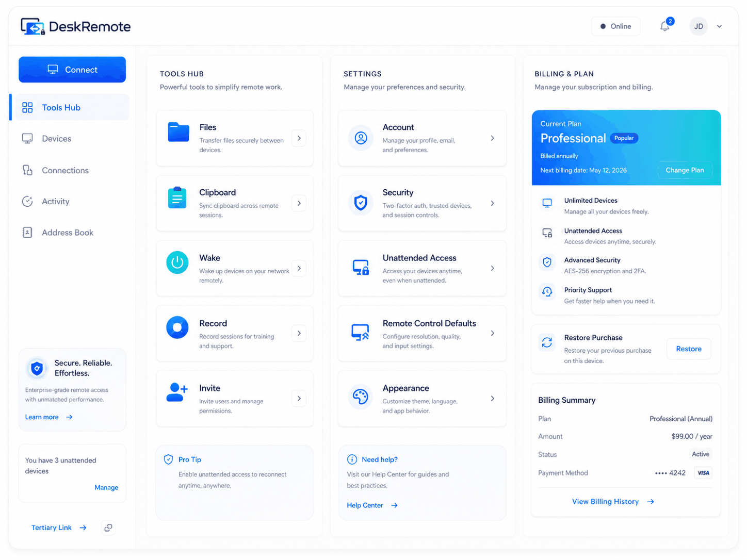Click the Clipboard tool icon

[177, 197]
